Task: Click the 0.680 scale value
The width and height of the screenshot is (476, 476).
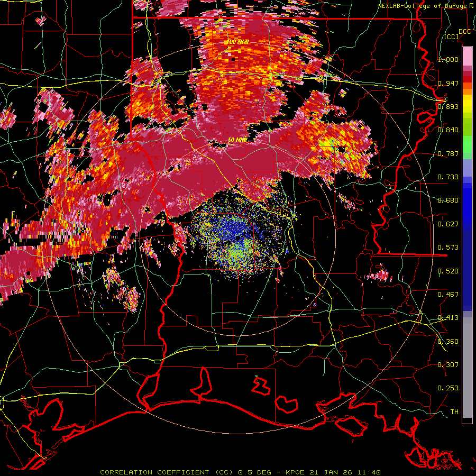Action: (x=448, y=200)
